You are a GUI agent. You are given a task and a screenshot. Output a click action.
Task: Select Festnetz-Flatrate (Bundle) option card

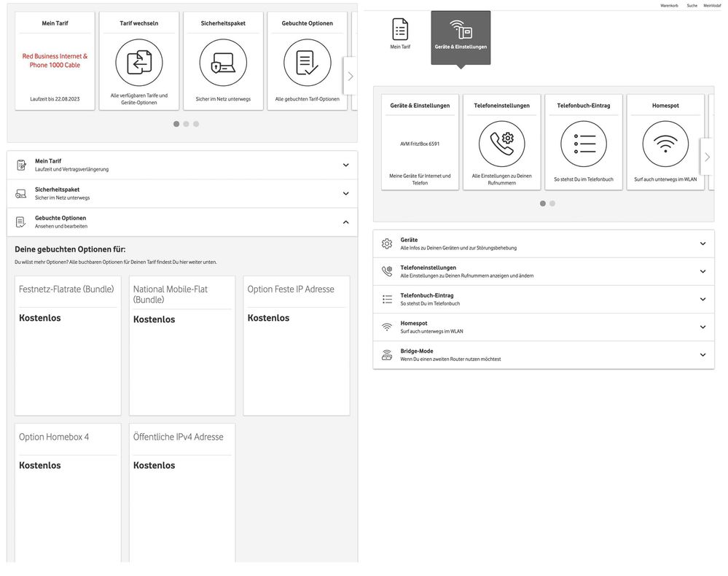click(68, 346)
